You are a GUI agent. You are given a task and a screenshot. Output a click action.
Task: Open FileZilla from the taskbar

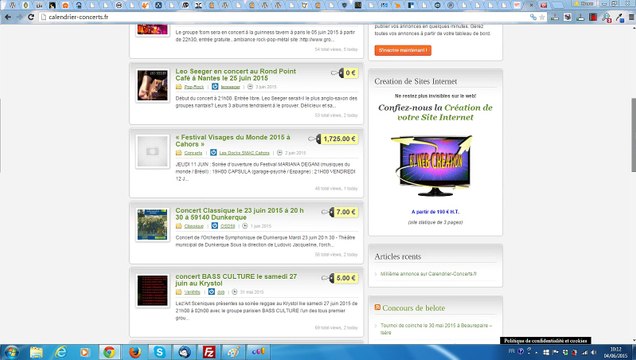pos(209,352)
